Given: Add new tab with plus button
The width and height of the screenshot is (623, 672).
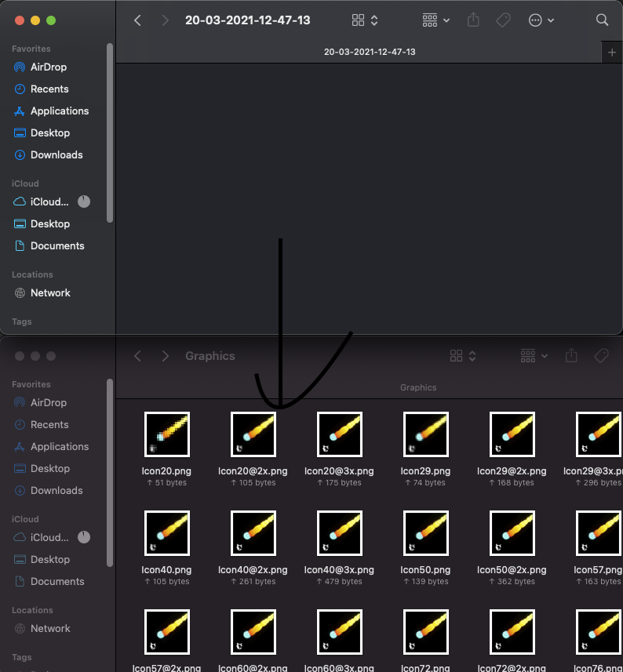Looking at the screenshot, I should click(x=612, y=53).
